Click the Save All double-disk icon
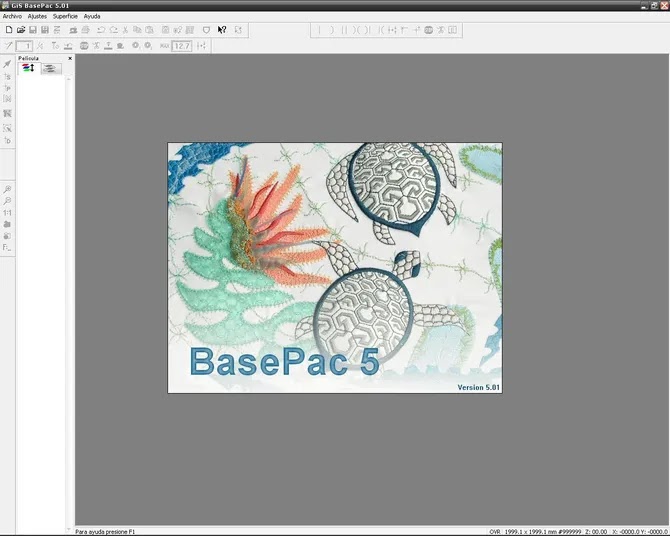 tap(45, 30)
